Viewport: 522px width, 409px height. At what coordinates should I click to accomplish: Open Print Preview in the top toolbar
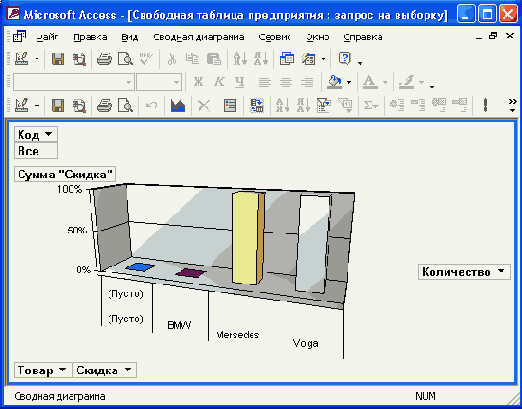coord(125,59)
